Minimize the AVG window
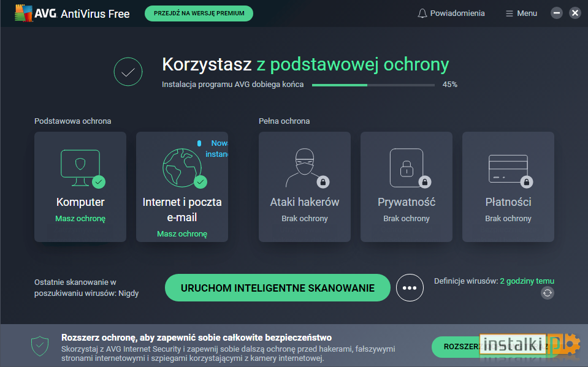 click(x=556, y=13)
